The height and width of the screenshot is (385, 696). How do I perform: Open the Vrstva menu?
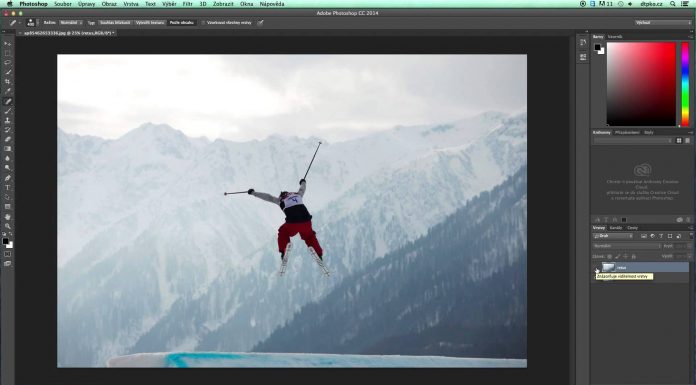pyautogui.click(x=131, y=4)
